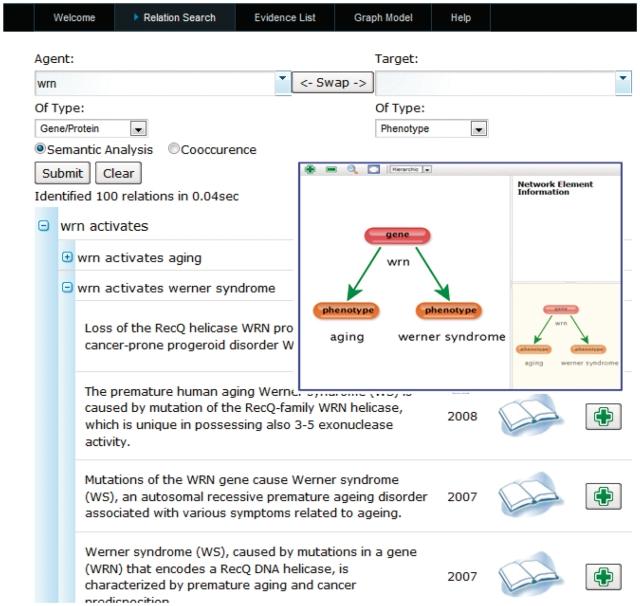640x606 pixels.
Task: Select the Semantic Analysis radio button
Action: pos(41,149)
